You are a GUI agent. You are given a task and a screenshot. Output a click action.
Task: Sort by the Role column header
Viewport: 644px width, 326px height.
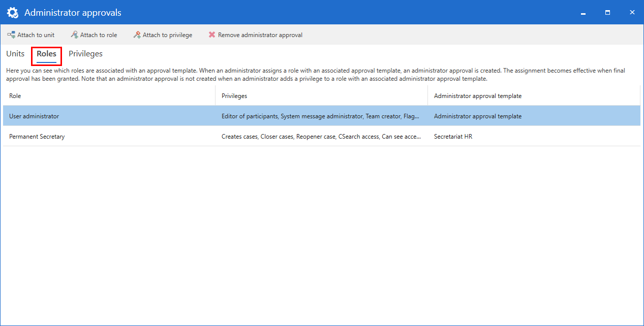point(15,96)
